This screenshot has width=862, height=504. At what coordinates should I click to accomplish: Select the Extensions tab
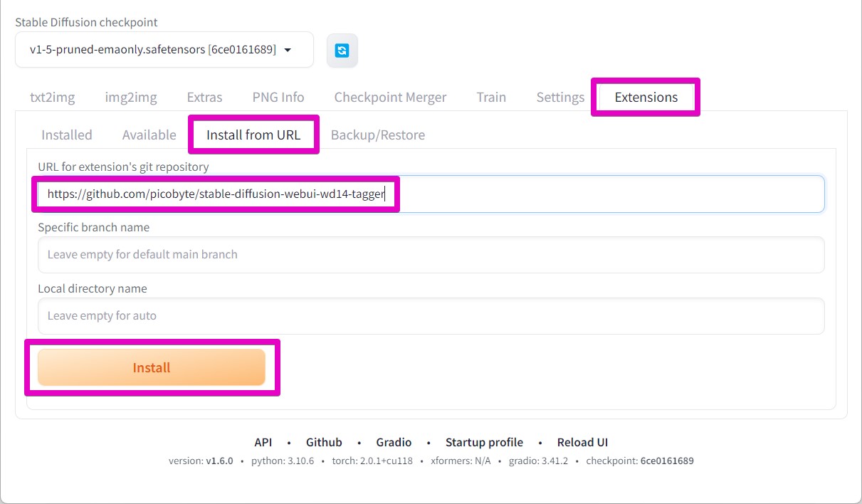pos(646,98)
